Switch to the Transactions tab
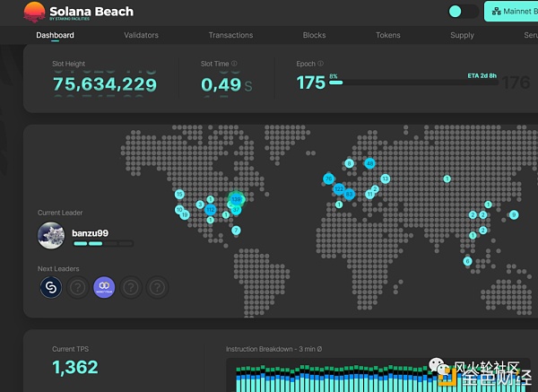Screen dimensions: 538x392 tap(230, 36)
